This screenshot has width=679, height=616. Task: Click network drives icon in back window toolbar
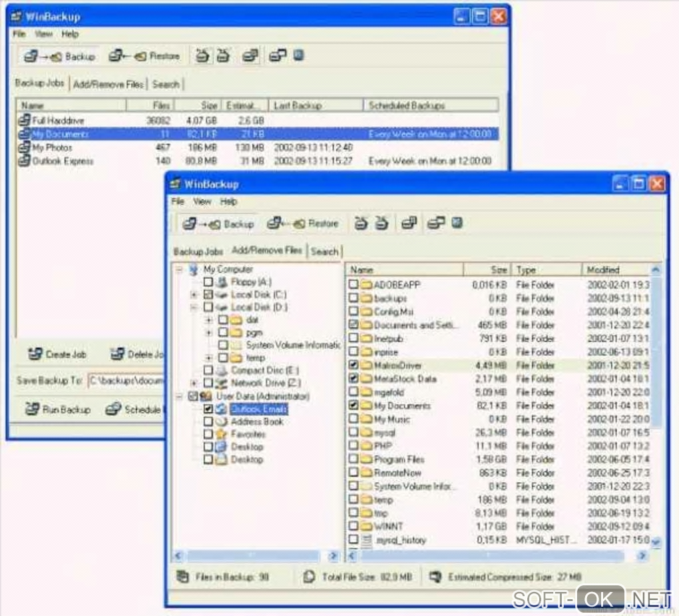click(x=277, y=55)
